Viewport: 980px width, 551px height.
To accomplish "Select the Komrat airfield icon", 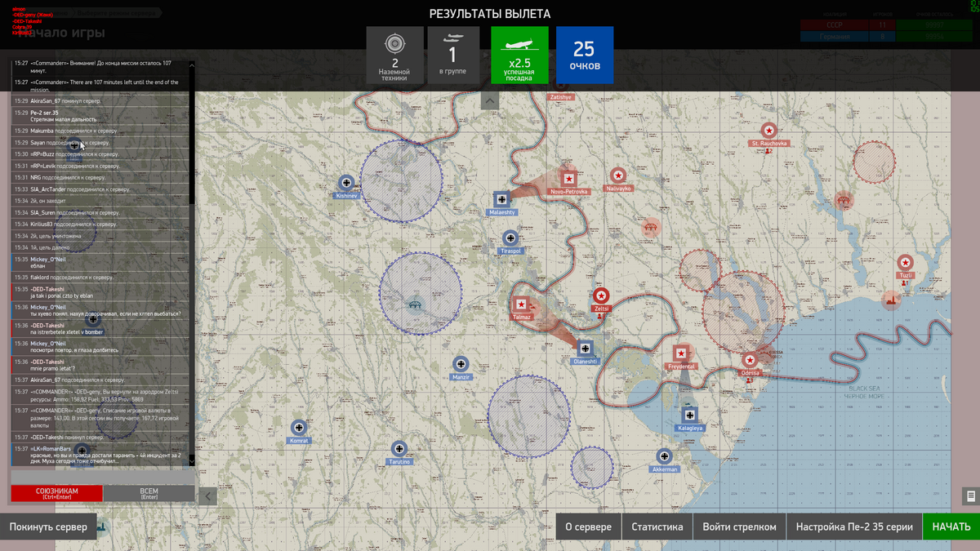I will [299, 427].
